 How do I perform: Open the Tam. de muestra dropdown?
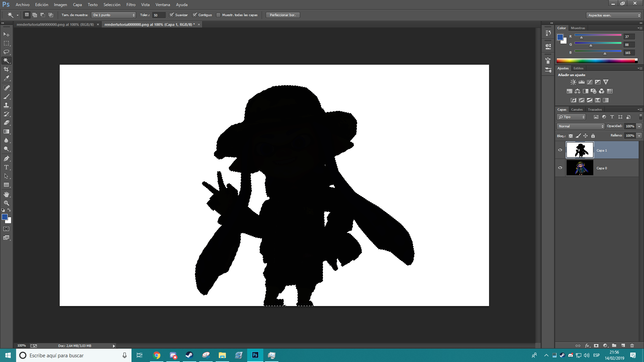(113, 15)
